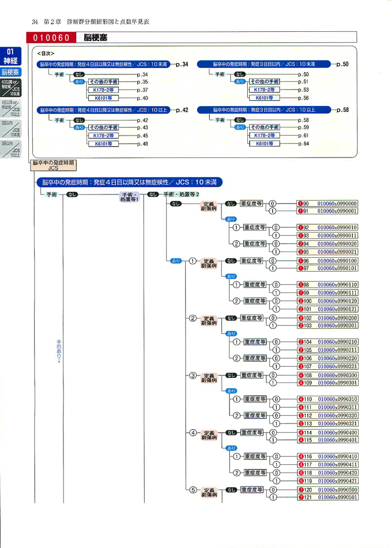Click the red circle icon for entry 94

tap(300, 243)
